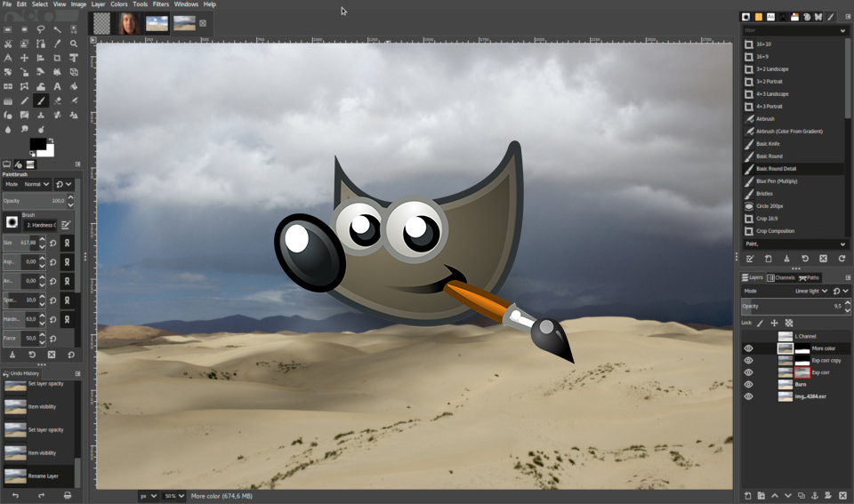Click the active Paintbrush tool
Screen dimensions: 854x504
(41, 100)
